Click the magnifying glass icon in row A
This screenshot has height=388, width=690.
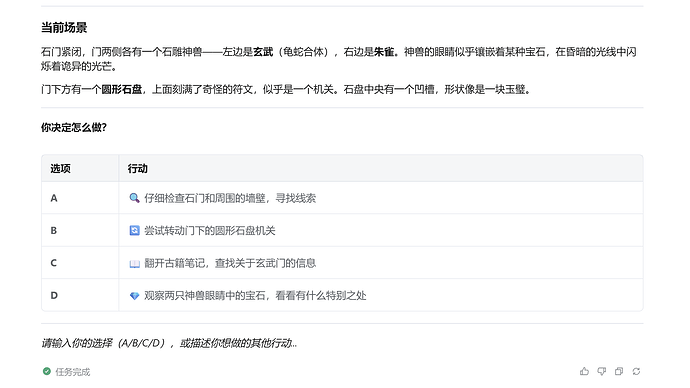(134, 198)
